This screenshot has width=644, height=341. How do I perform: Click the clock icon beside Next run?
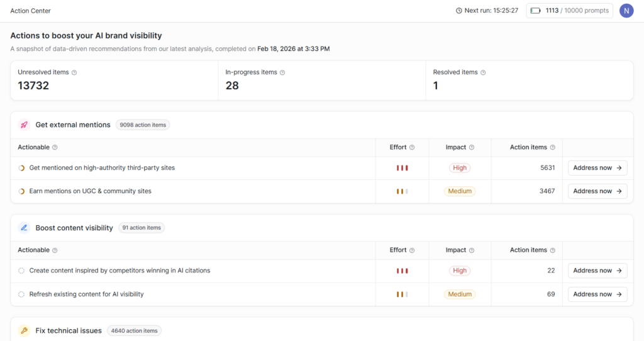[x=459, y=11]
